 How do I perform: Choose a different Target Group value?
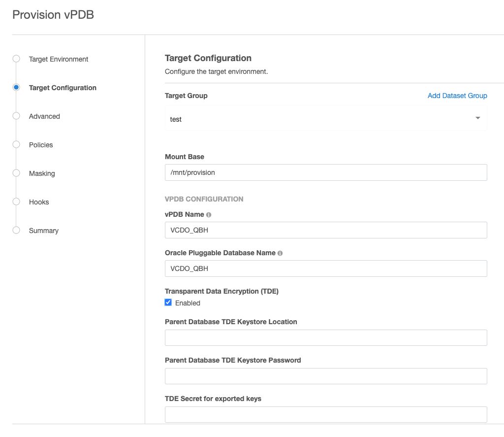325,118
